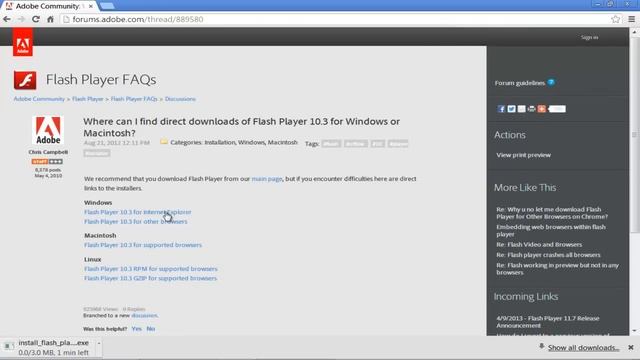Download Flash Player 10.3 for supported browsers (Macintosh)

point(143,245)
